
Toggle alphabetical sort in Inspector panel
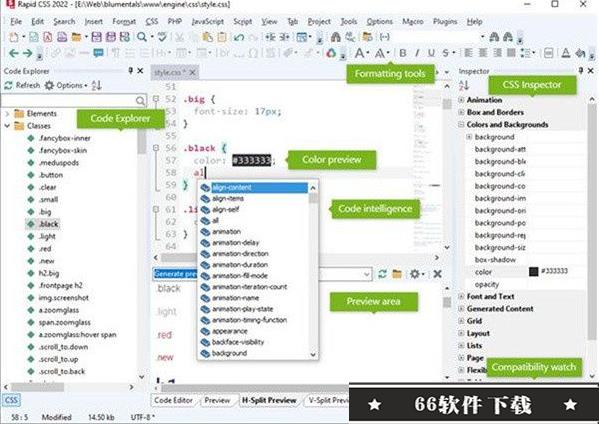pyautogui.click(x=464, y=85)
